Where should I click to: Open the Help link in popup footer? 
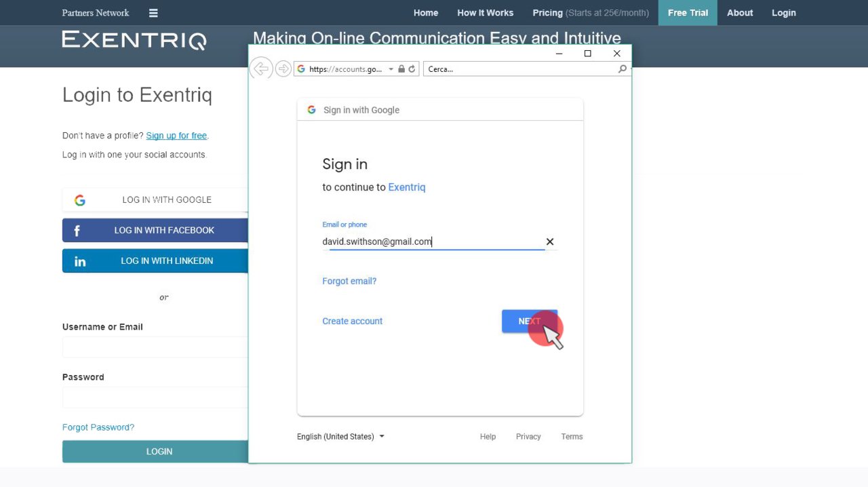coord(488,437)
